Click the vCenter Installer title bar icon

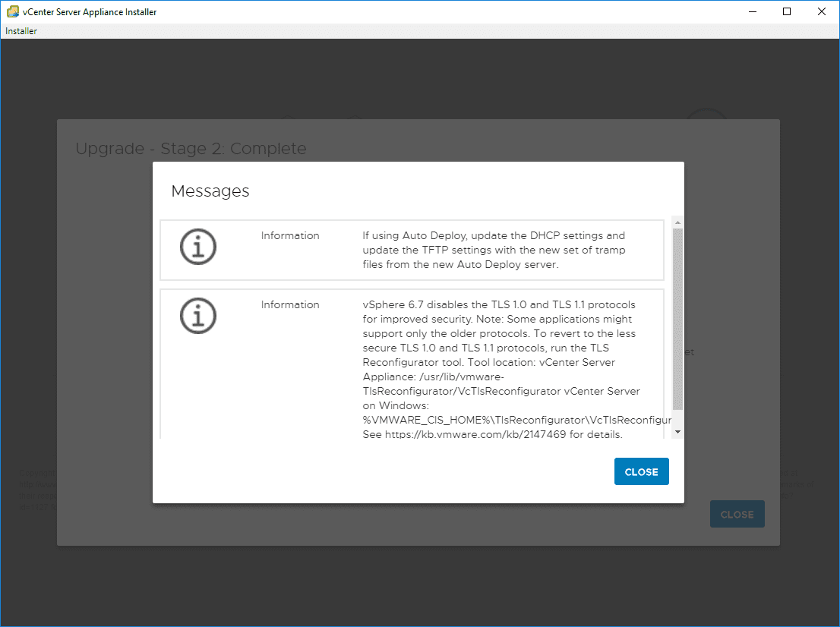[x=13, y=11]
